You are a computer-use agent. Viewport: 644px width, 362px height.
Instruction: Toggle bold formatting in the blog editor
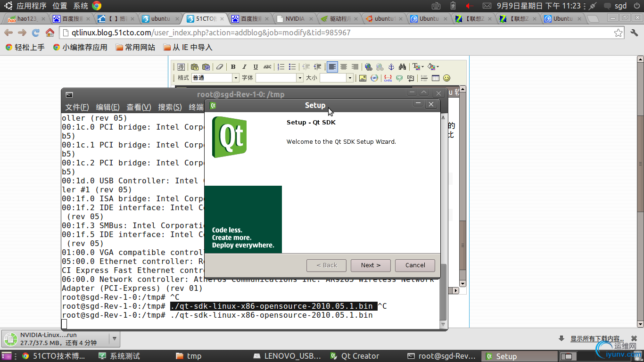[232, 67]
